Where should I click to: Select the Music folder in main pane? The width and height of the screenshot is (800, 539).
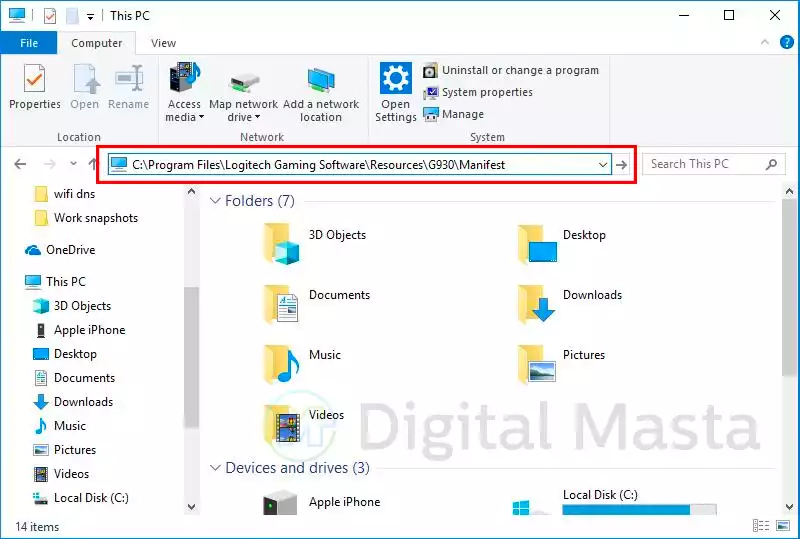click(302, 364)
